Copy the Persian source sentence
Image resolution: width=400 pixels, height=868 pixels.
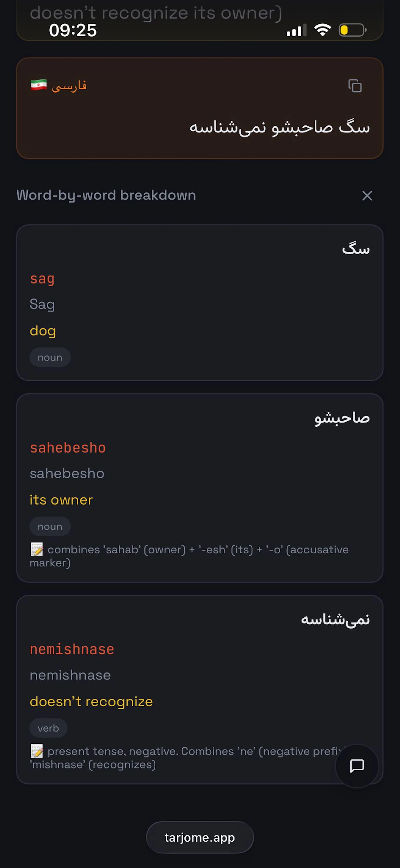pyautogui.click(x=355, y=86)
